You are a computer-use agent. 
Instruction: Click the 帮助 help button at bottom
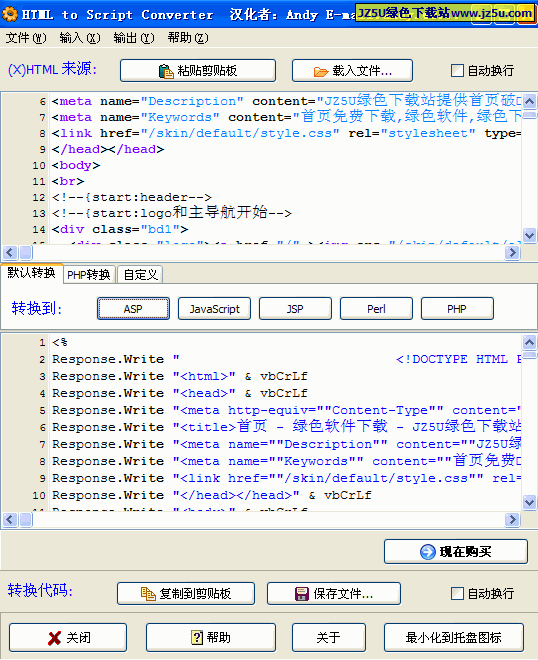(211, 638)
